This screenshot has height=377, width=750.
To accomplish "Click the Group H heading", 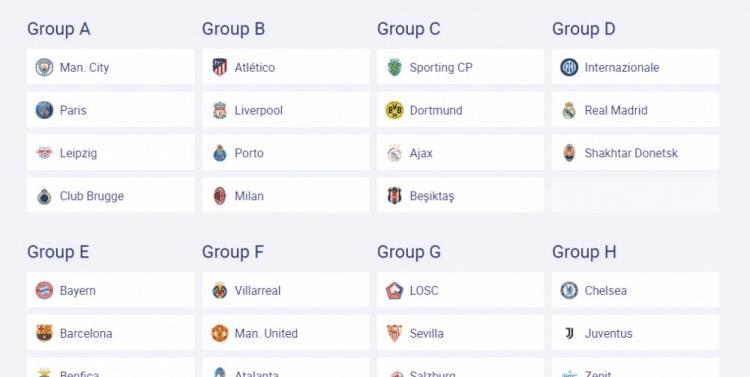I will 584,252.
